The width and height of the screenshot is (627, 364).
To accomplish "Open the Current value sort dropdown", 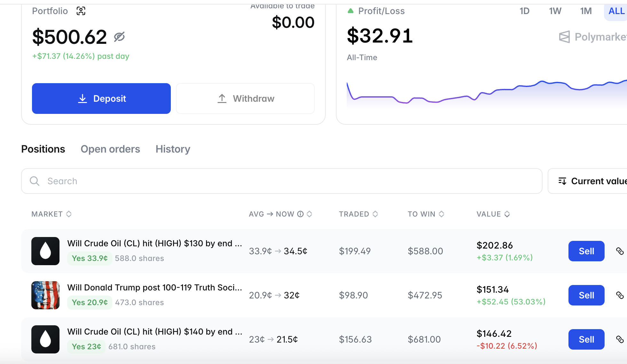I will click(x=592, y=181).
